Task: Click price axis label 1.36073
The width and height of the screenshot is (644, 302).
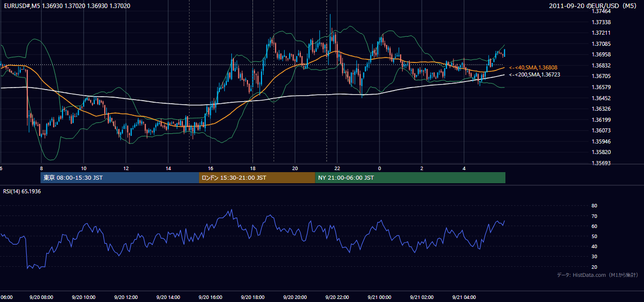Action: [602, 130]
